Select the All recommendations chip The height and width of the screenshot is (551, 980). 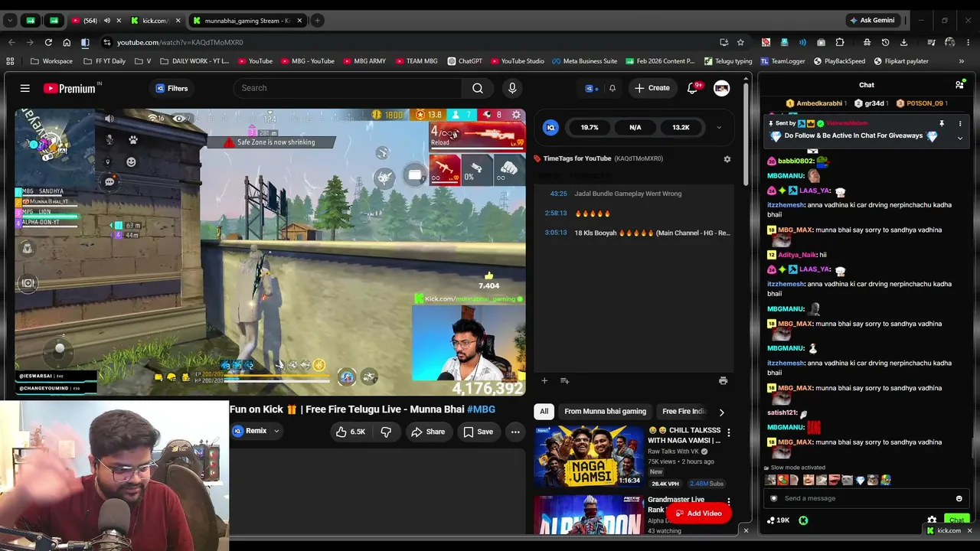[544, 412]
